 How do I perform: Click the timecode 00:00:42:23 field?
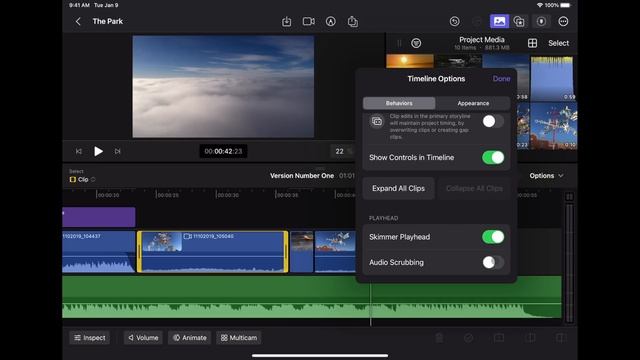point(223,151)
